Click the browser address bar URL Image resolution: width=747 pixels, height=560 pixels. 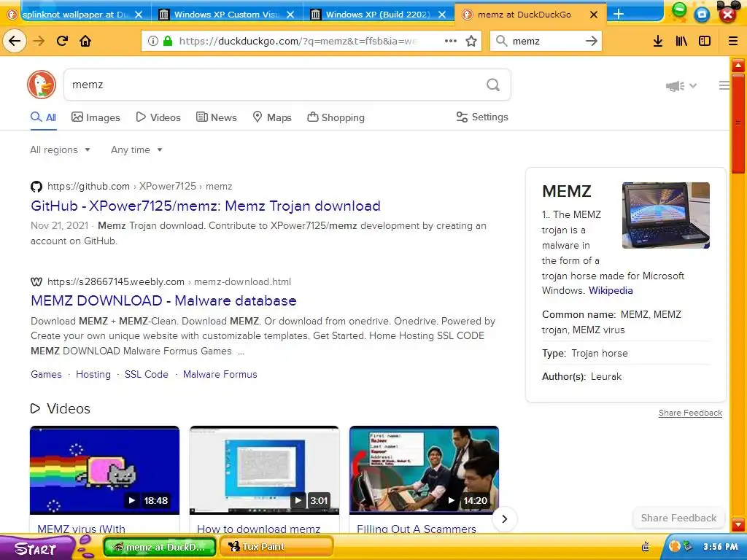point(298,41)
